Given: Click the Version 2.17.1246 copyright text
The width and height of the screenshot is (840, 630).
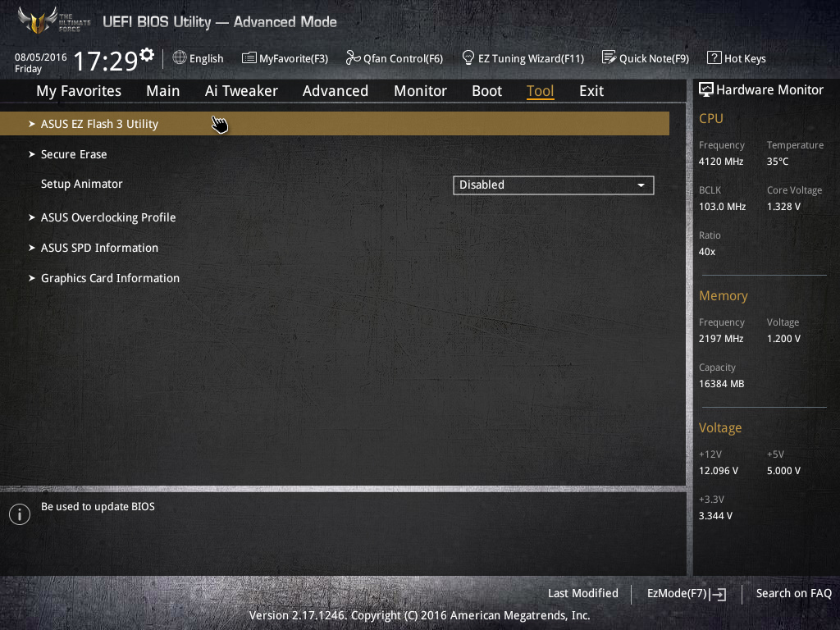Looking at the screenshot, I should pos(419,615).
